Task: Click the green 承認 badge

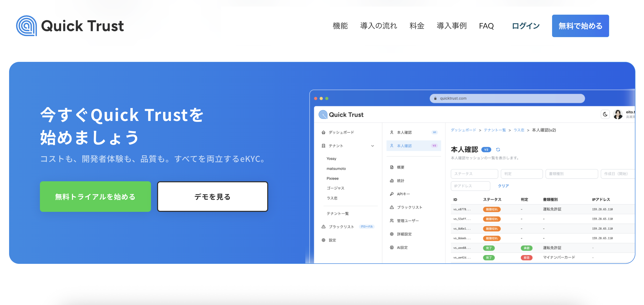Action: [x=527, y=248]
